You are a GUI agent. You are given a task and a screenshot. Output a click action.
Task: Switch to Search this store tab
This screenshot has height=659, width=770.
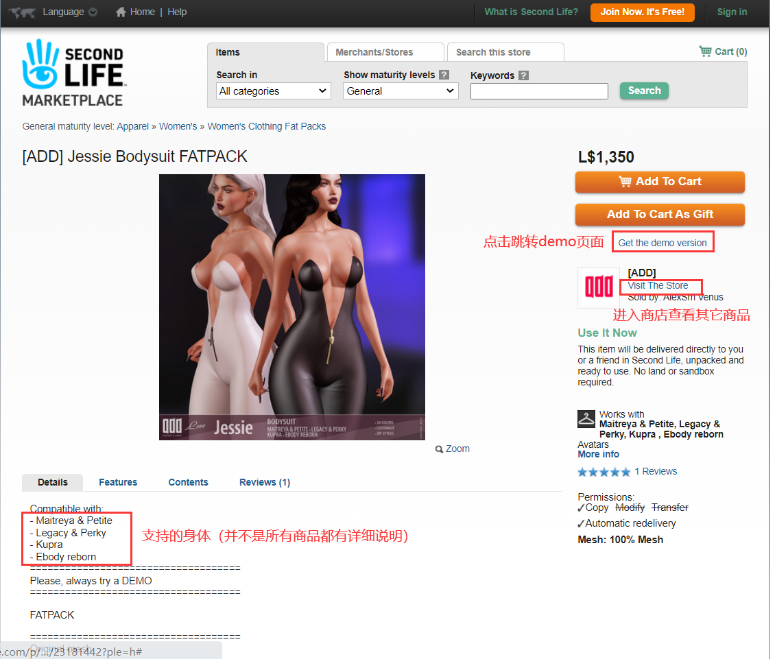505,52
